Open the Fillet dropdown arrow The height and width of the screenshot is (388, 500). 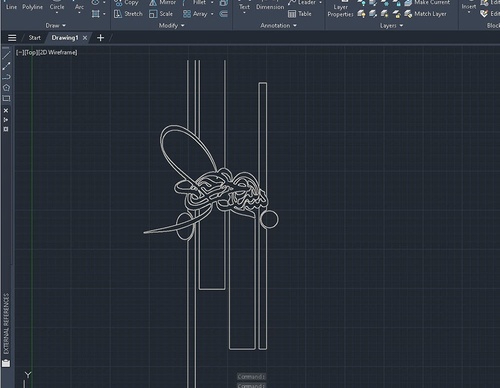[212, 3]
